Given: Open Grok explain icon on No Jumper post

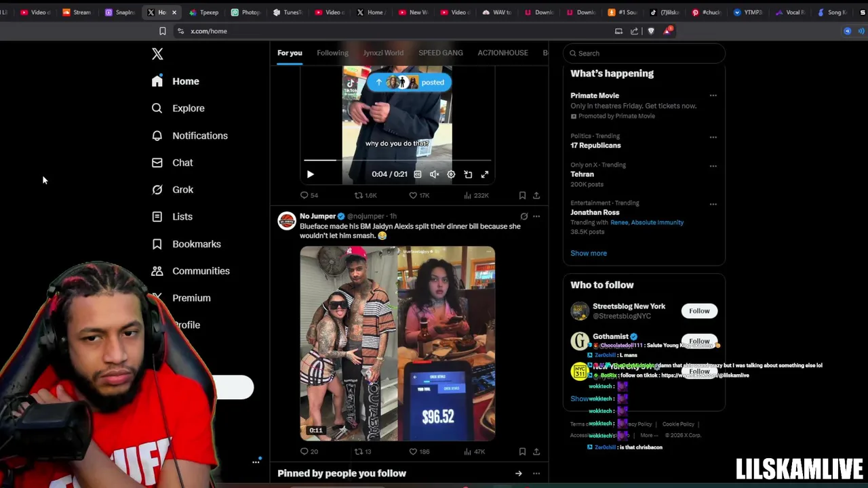Looking at the screenshot, I should tap(524, 216).
